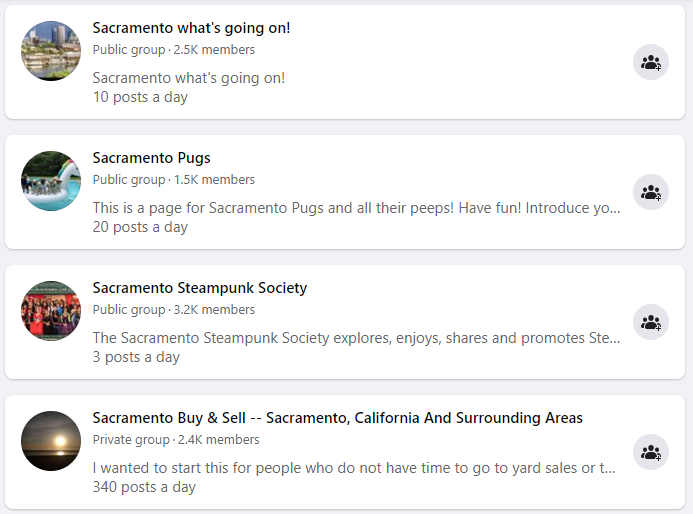The image size is (693, 514).
Task: Click the Sacramento Pugs description text
Action: pos(356,208)
